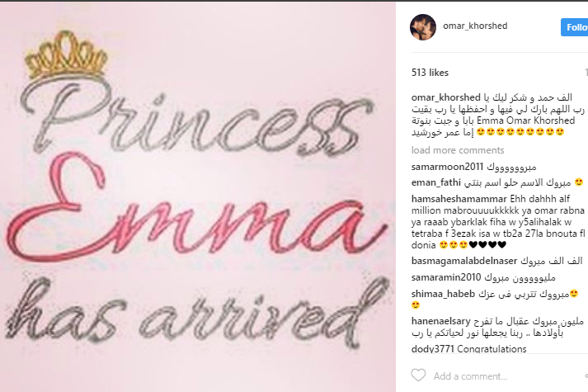Open basmagamalabdelnaser commenter profile
Viewport: 588px width, 392px height.
[464, 261]
